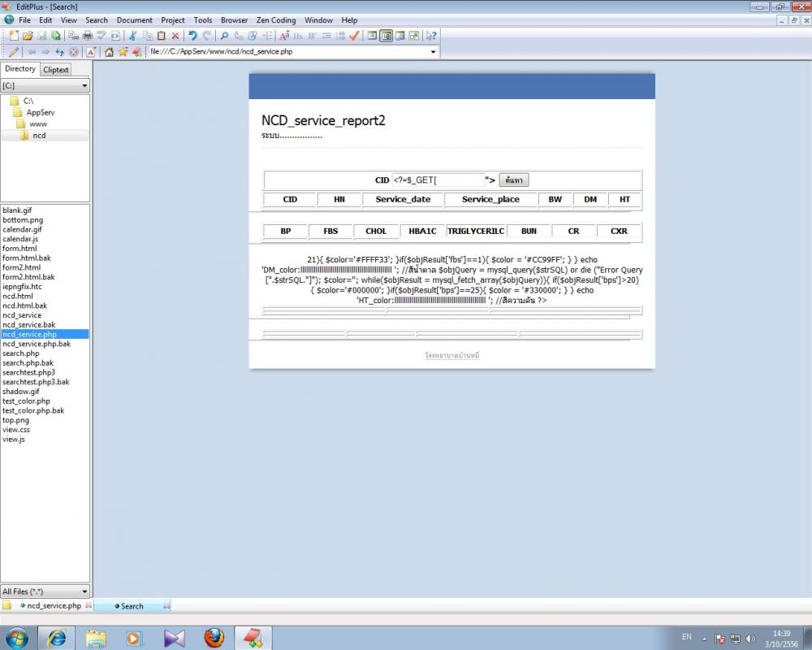Toggle the highlighted Directory window icon

pyautogui.click(x=386, y=36)
